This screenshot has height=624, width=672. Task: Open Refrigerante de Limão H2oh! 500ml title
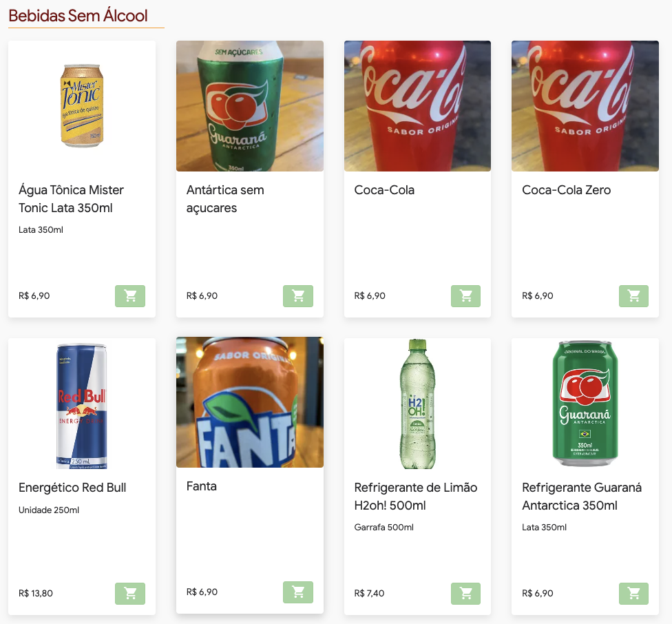(x=416, y=497)
